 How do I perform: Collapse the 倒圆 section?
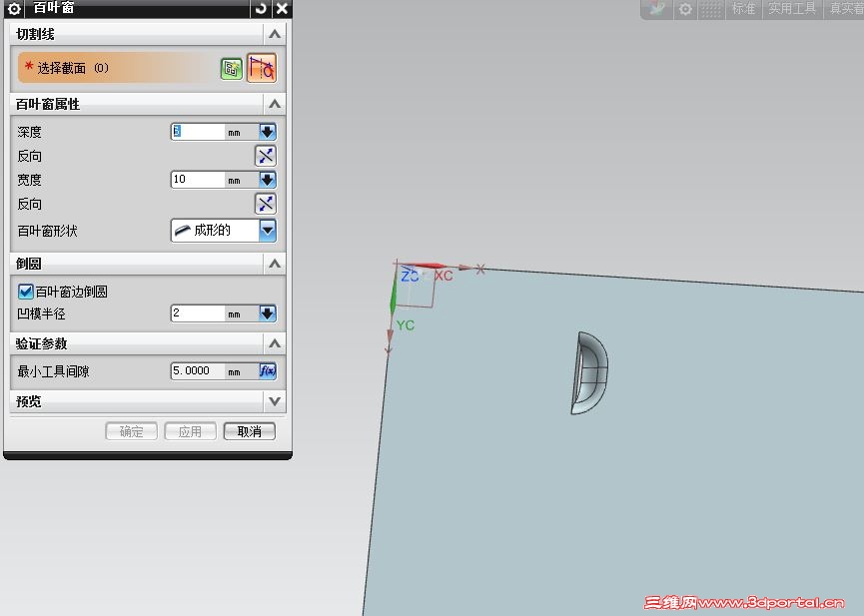tap(275, 264)
